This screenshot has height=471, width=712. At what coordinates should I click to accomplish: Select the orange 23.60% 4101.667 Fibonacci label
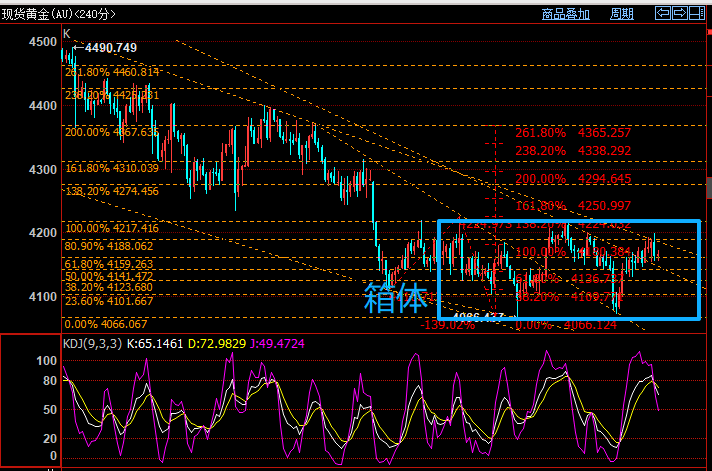[109, 301]
